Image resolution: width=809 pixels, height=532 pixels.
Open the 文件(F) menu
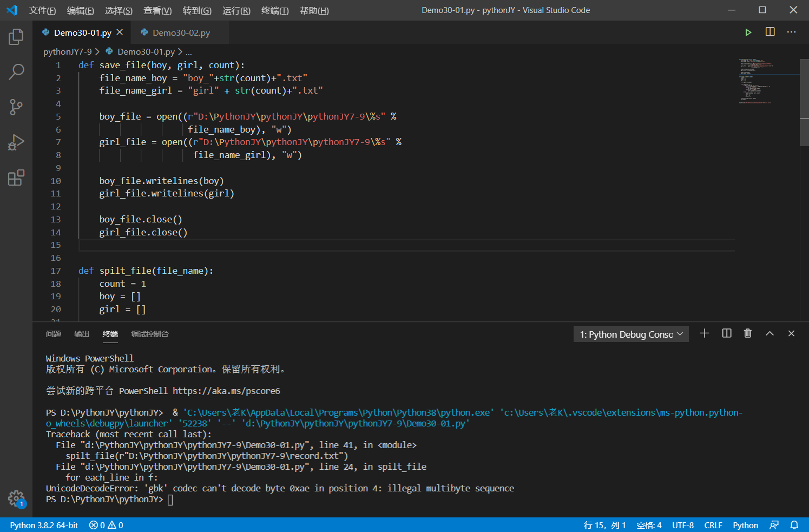click(x=42, y=11)
